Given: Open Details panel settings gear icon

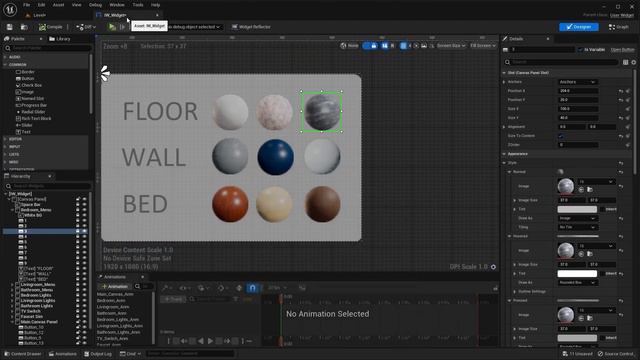Looking at the screenshot, I should (633, 62).
